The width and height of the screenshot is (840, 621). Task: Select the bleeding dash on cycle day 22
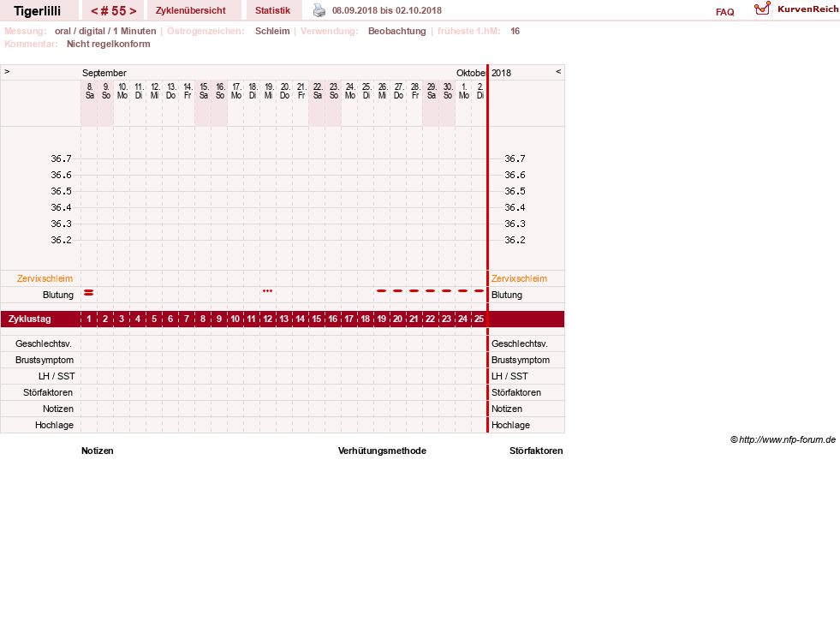point(430,291)
